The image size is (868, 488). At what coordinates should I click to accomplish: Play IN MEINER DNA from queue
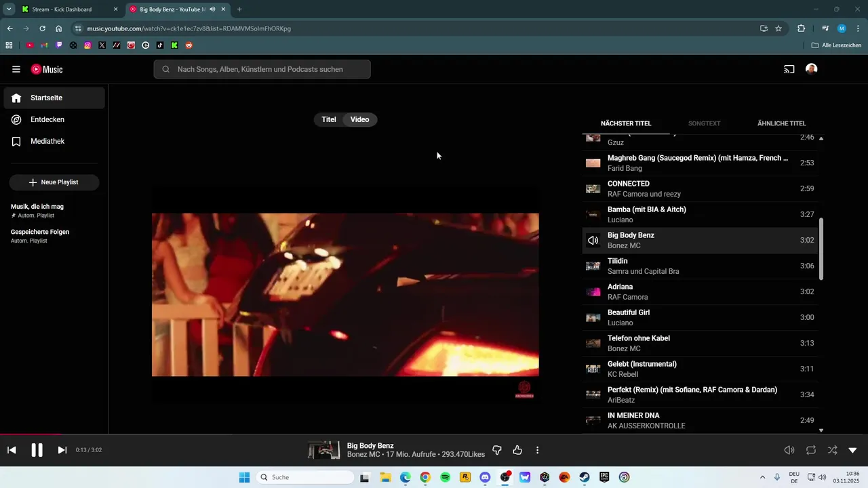[x=700, y=420]
